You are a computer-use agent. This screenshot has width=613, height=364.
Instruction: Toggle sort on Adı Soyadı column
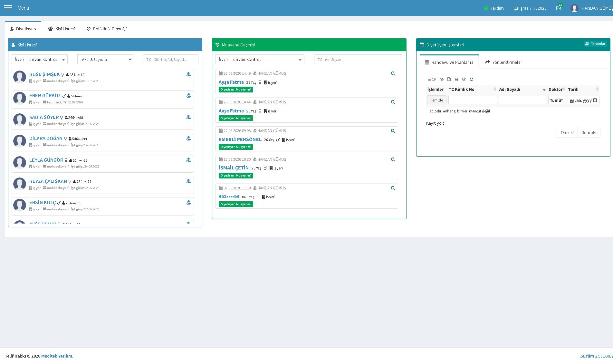522,90
